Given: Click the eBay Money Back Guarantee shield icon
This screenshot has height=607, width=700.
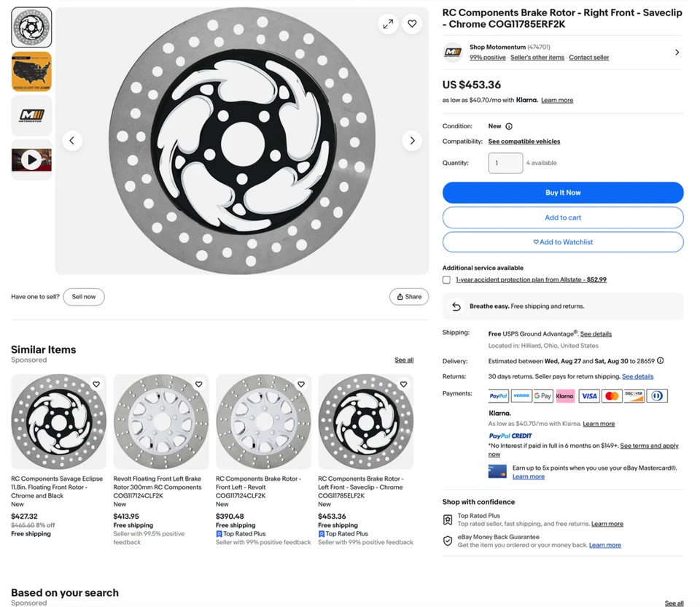Looking at the screenshot, I should pos(448,541).
